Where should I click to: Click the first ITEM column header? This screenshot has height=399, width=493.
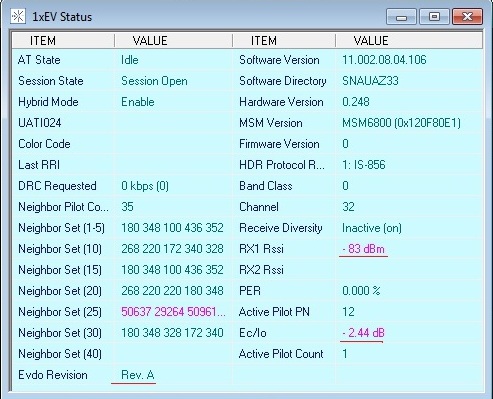pyautogui.click(x=63, y=41)
